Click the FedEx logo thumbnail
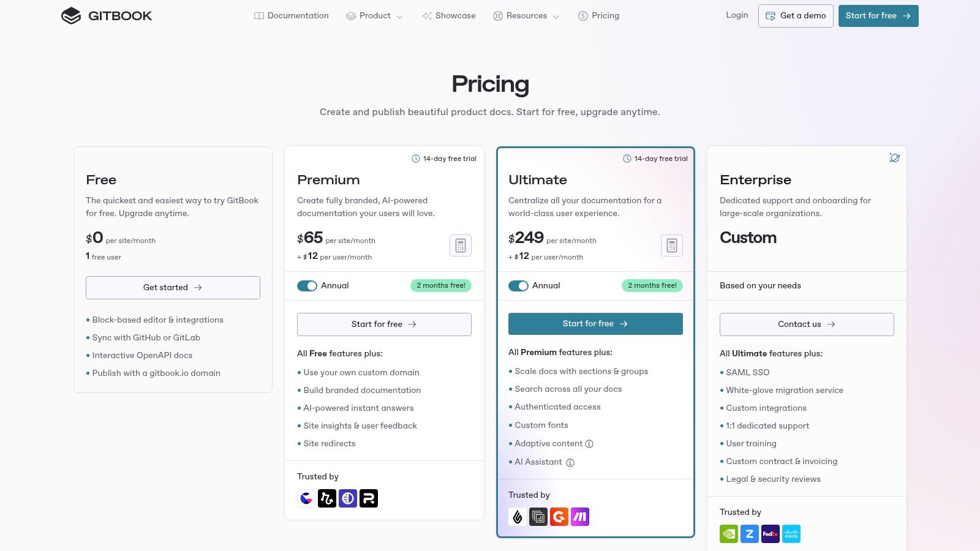This screenshot has height=551, width=980. coord(771,534)
